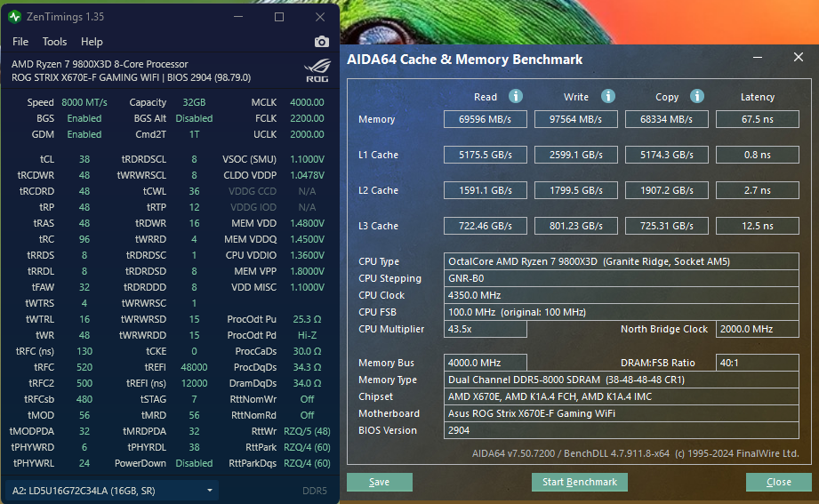
Task: Open the Help menu
Action: tap(92, 42)
